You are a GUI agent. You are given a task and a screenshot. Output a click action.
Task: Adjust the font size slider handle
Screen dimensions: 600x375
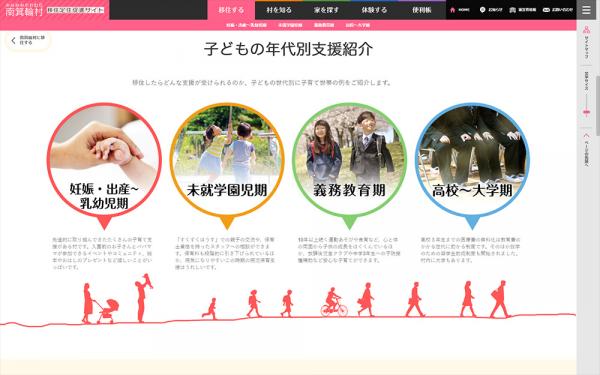(x=586, y=112)
